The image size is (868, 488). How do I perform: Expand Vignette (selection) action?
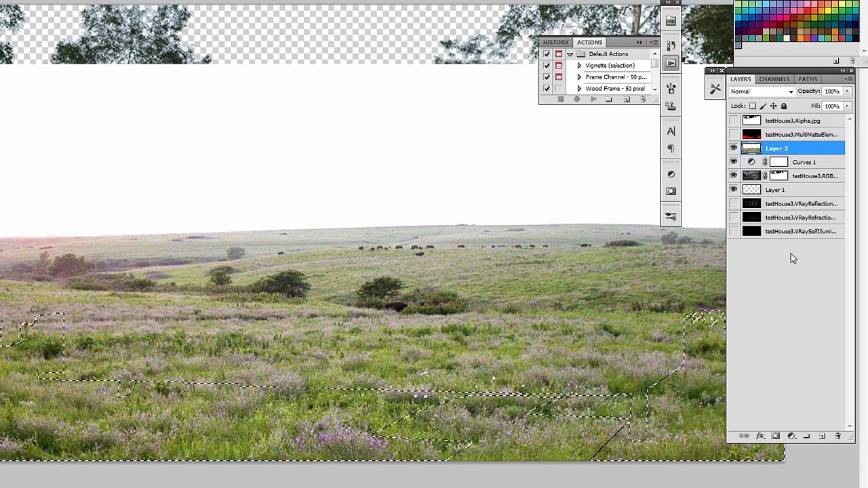(x=579, y=66)
